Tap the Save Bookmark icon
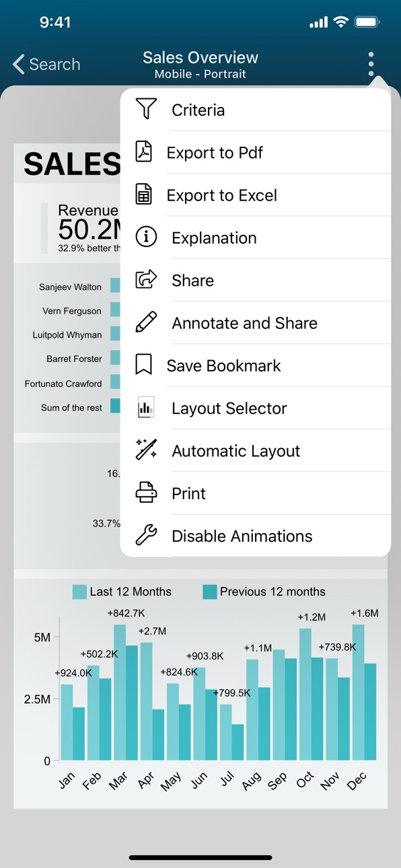The width and height of the screenshot is (401, 868). [143, 365]
